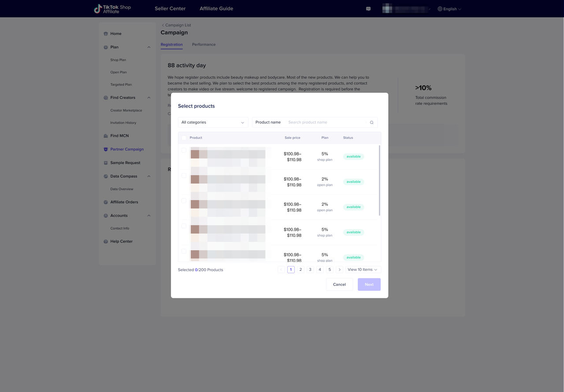The height and width of the screenshot is (392, 564).
Task: Open the English language dropdown
Action: [x=449, y=9]
